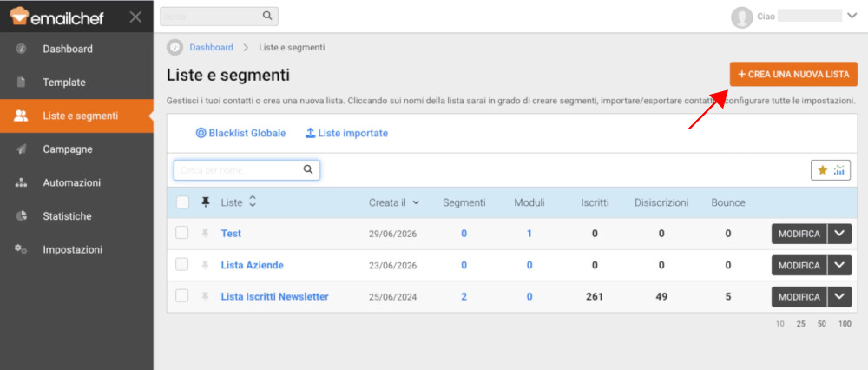Click Crea una nuova lista button
The height and width of the screenshot is (370, 868).
click(793, 74)
